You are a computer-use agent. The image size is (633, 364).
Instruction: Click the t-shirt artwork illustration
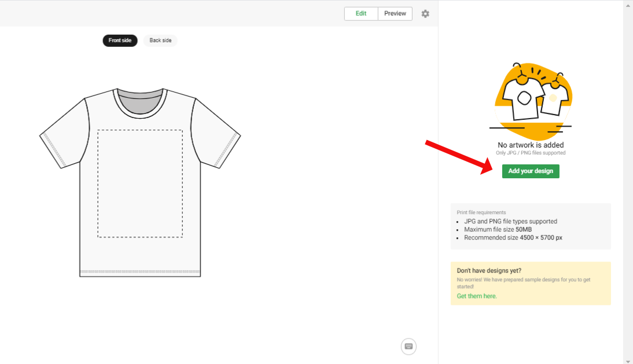pos(531,98)
